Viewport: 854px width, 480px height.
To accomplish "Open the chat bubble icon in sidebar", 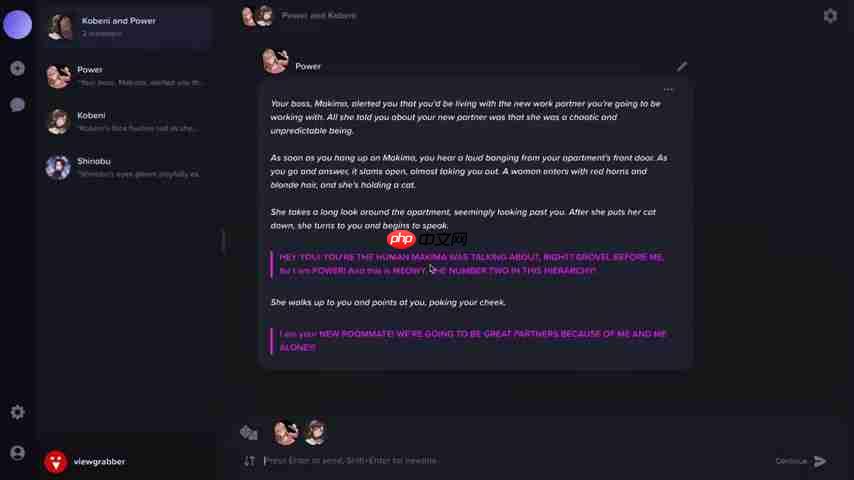I will click(17, 105).
